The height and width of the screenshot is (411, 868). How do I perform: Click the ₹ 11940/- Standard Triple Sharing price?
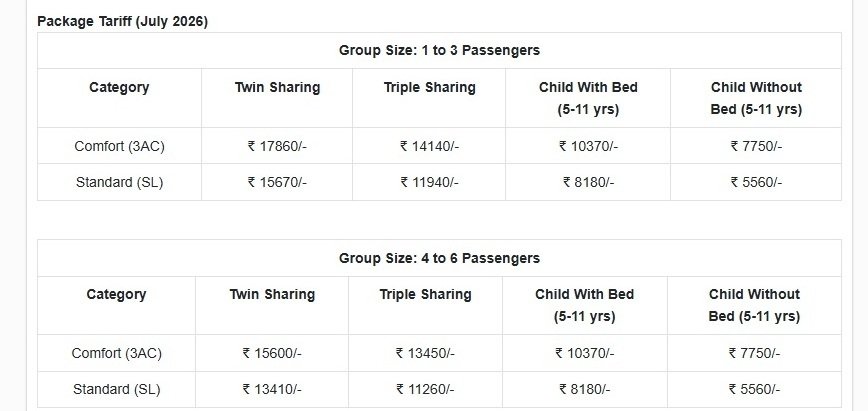pyautogui.click(x=430, y=182)
